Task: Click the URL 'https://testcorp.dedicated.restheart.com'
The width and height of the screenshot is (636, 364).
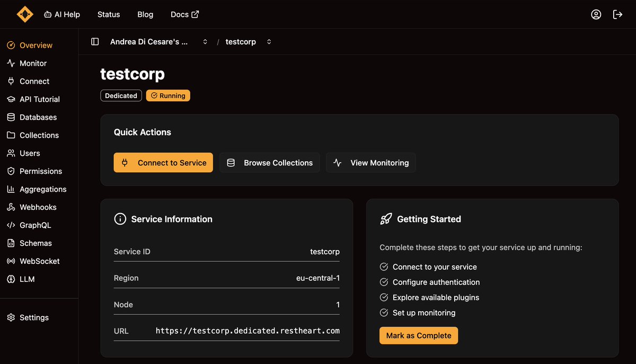Action: tap(248, 331)
